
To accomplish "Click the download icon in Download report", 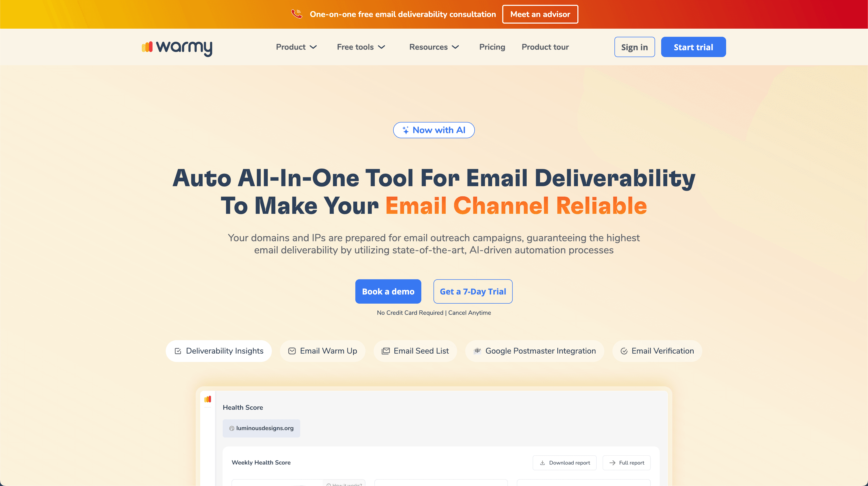I will coord(543,463).
